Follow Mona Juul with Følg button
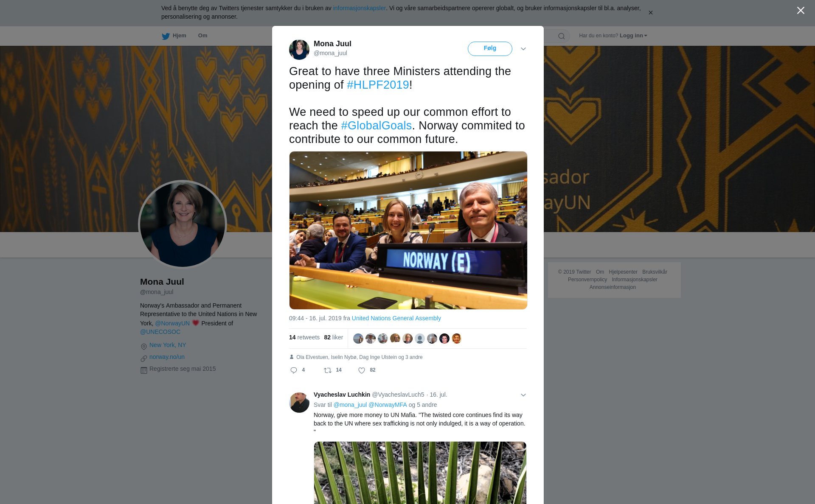815x504 pixels. tap(490, 48)
